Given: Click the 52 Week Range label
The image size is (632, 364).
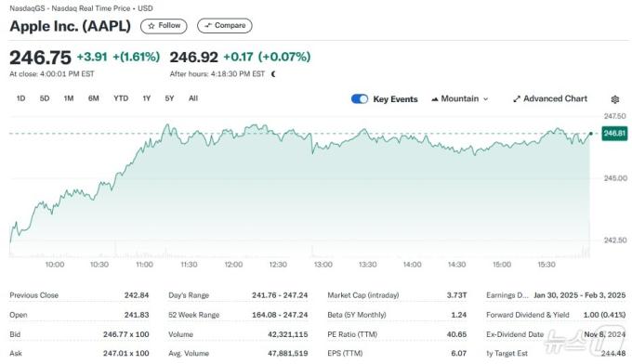Looking at the screenshot, I should click(194, 315).
